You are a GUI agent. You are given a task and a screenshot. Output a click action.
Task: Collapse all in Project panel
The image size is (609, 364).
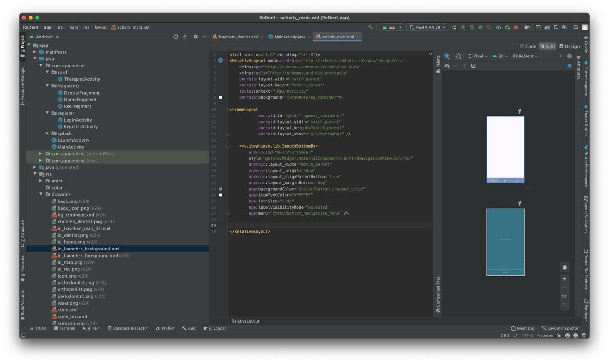click(185, 37)
